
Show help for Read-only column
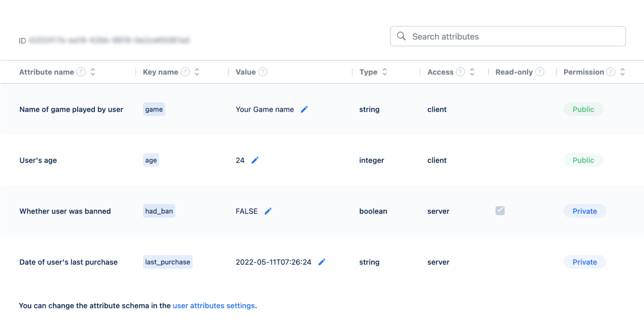539,72
